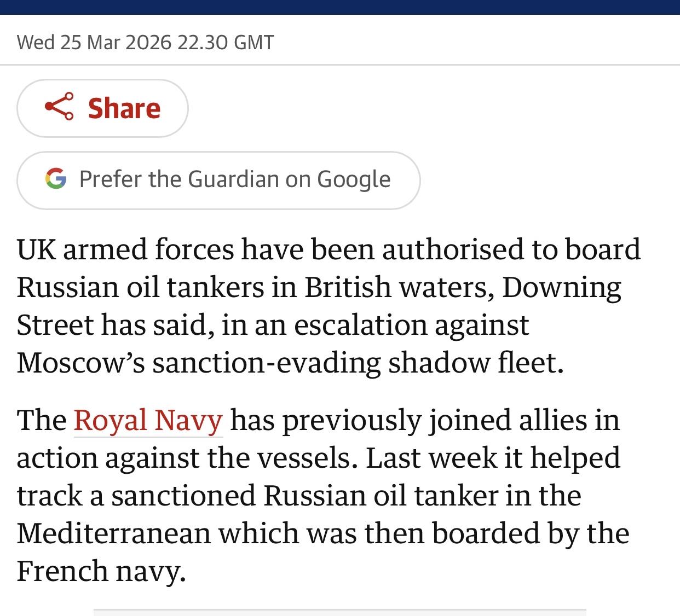Click the word 'Mediterranean' in the article
This screenshot has width=680, height=616.
(x=113, y=533)
